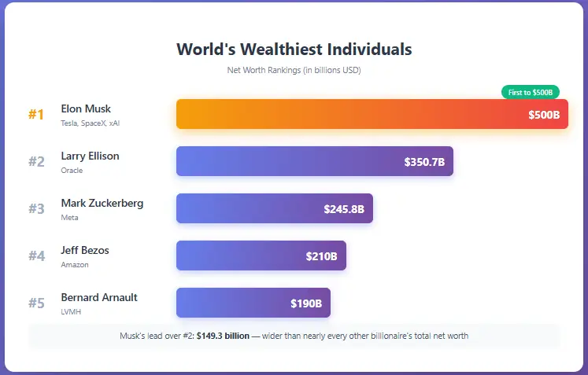Click the #1 rank number
588x375 pixels.
coord(36,115)
